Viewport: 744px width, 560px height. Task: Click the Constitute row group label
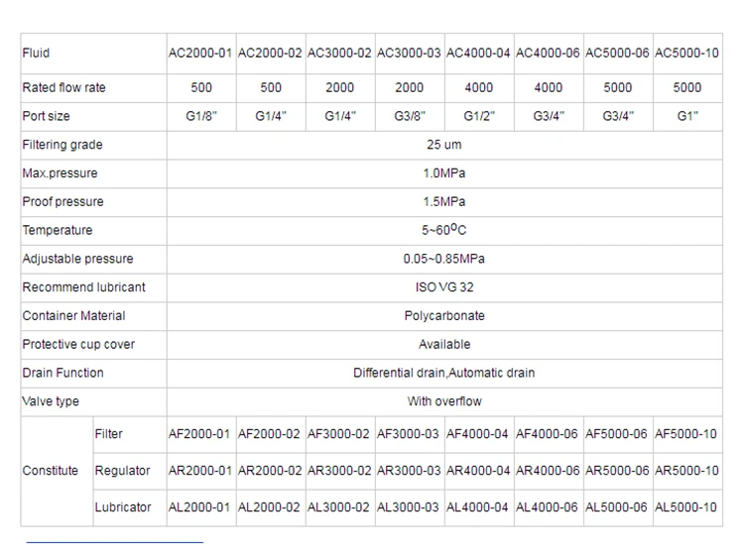tap(51, 471)
